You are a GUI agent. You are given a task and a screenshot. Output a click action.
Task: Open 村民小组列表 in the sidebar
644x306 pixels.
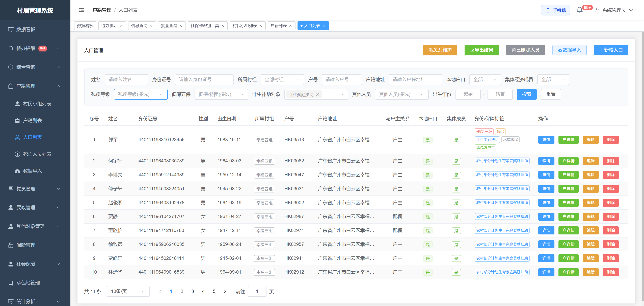[x=35, y=104]
